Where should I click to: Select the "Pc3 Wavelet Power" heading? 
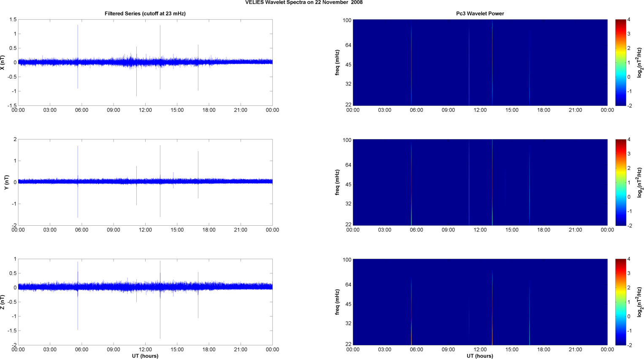(x=480, y=13)
